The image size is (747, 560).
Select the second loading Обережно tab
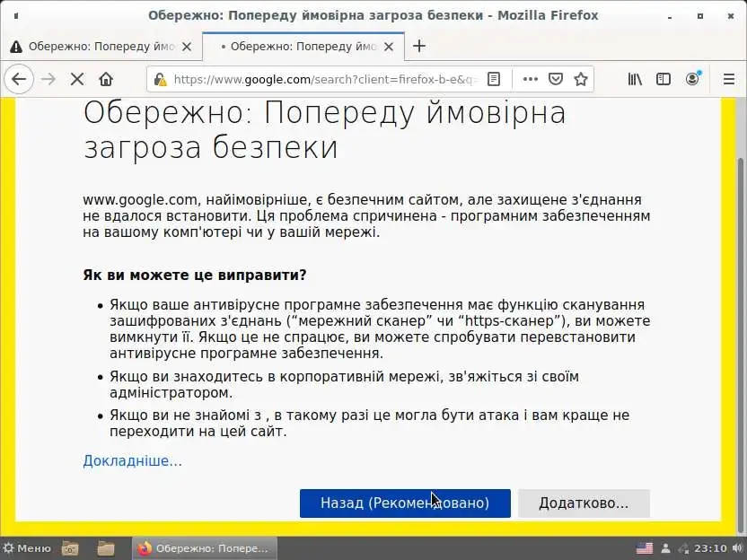303,47
